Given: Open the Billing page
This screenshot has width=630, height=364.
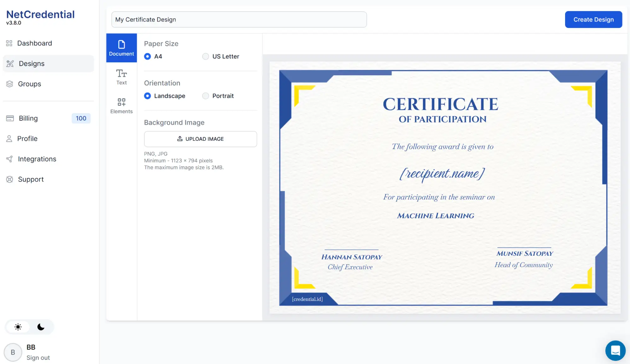Looking at the screenshot, I should pos(28,118).
